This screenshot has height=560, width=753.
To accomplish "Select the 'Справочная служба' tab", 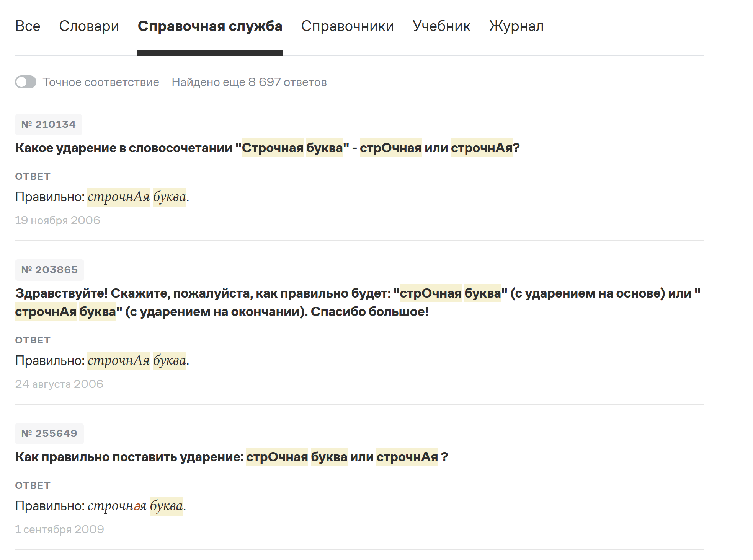I will coord(210,26).
